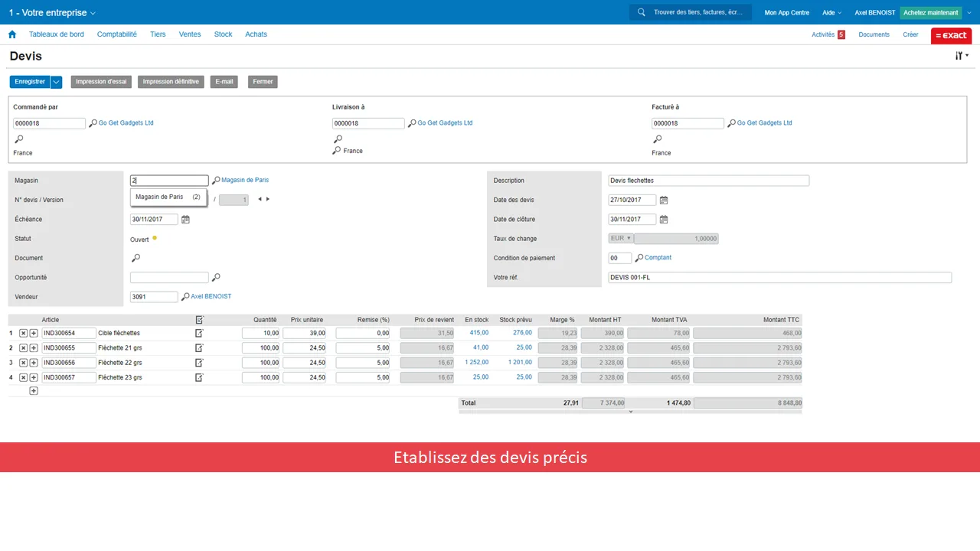This screenshot has width=980, height=551.
Task: Open calendar picker for Échéance date
Action: [x=185, y=220]
